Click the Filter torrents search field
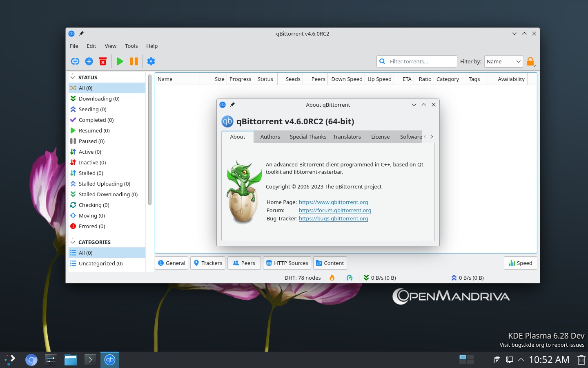The height and width of the screenshot is (368, 588). tap(421, 62)
